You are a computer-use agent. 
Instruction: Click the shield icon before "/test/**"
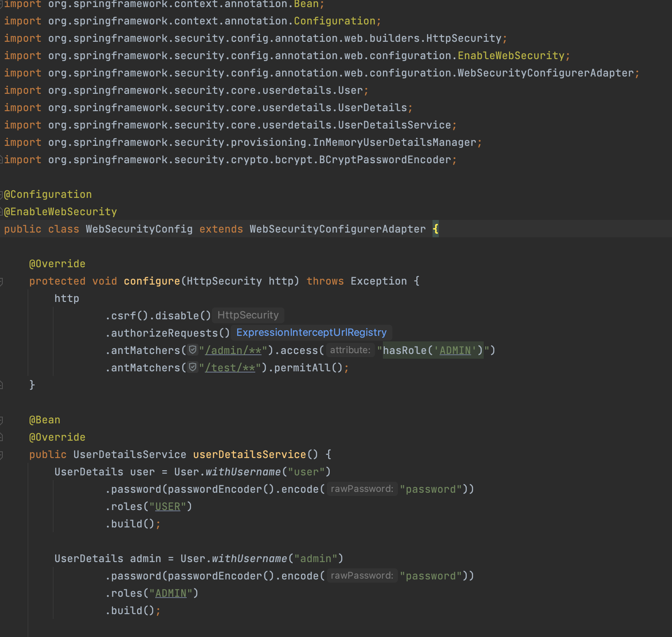point(192,367)
